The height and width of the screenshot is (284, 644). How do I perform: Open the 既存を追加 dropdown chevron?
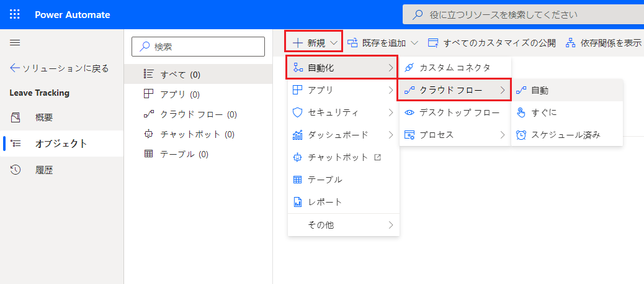[414, 43]
